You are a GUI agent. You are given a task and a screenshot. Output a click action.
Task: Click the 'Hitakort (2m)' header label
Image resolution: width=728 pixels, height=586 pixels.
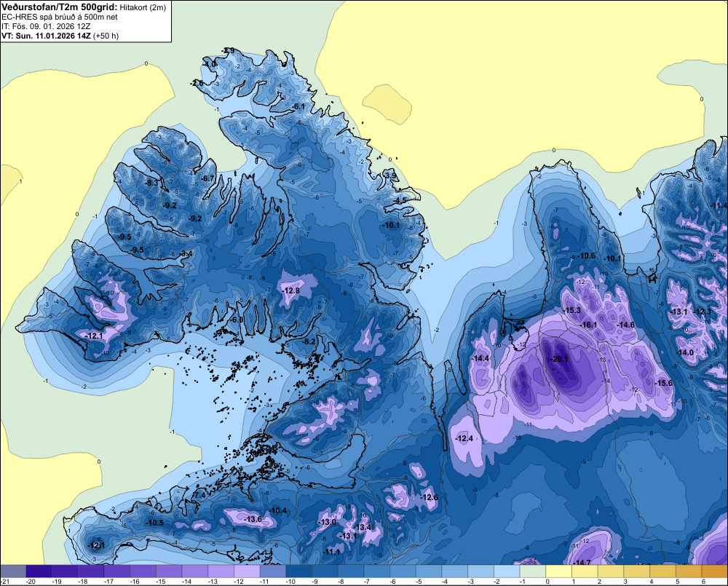click(x=142, y=7)
